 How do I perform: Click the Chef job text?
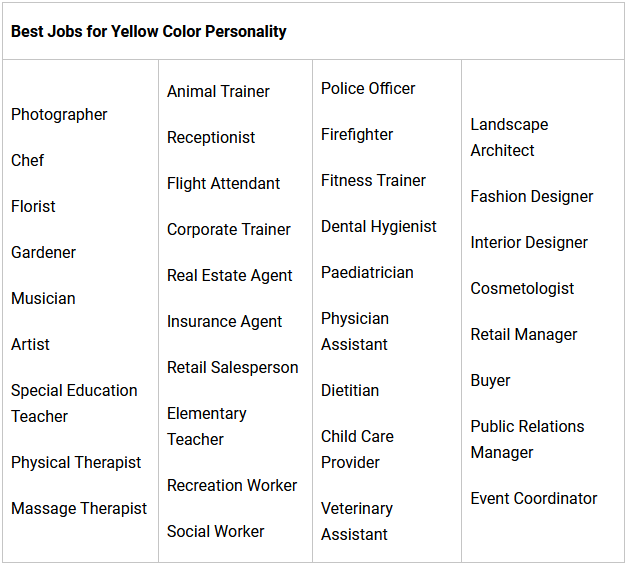[28, 161]
